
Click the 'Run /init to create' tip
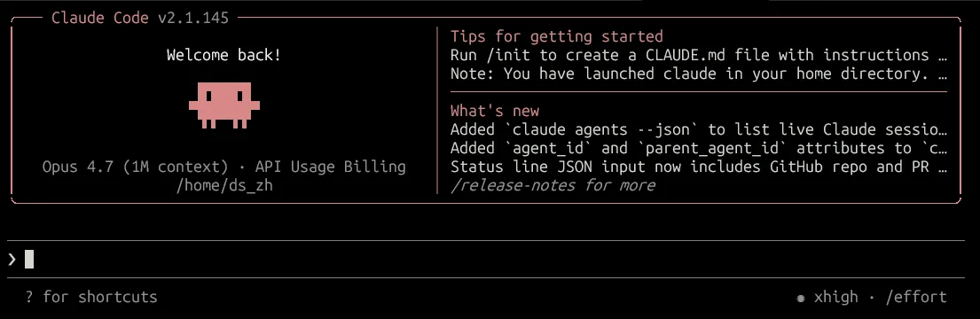tap(699, 55)
